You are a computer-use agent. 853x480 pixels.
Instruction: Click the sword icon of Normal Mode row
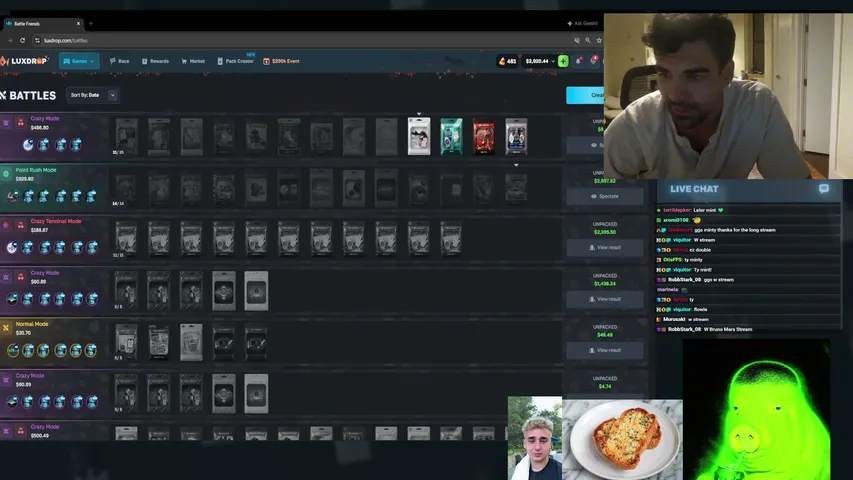point(6,328)
